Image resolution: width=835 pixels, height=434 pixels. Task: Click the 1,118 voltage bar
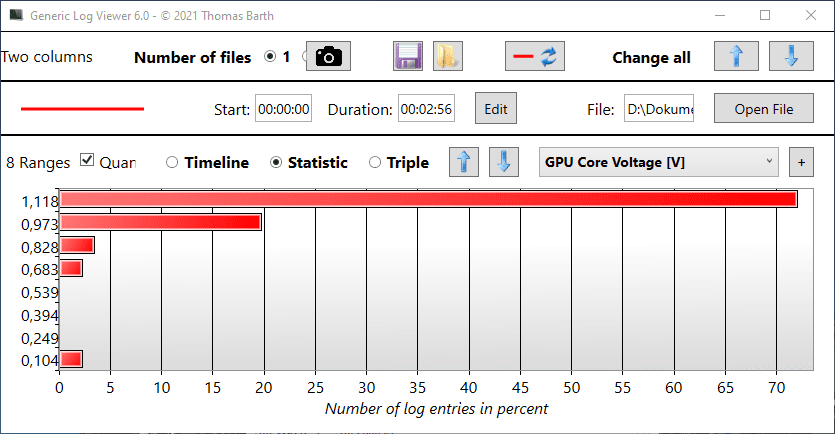428,199
